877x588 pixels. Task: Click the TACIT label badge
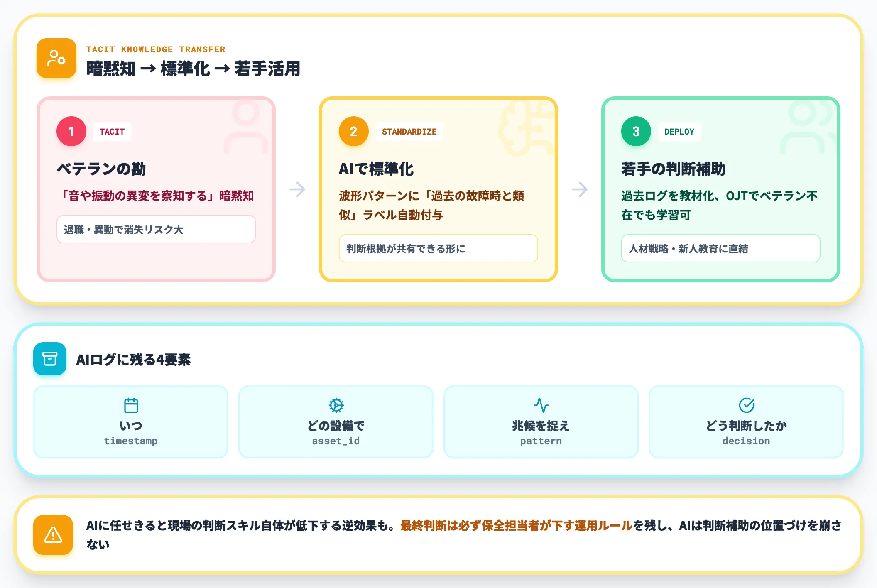pyautogui.click(x=112, y=132)
